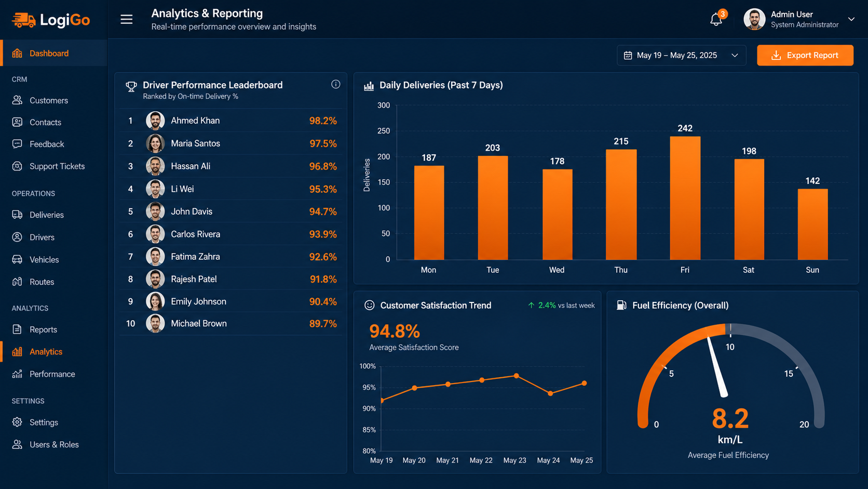Click the Analytics bar chart sidebar icon
Image resolution: width=868 pixels, height=489 pixels.
[17, 352]
